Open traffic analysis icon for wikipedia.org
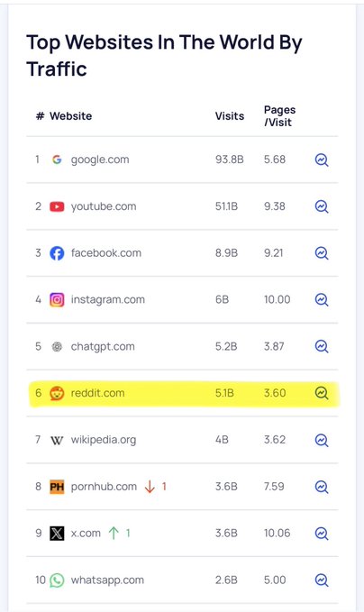 [x=322, y=440]
